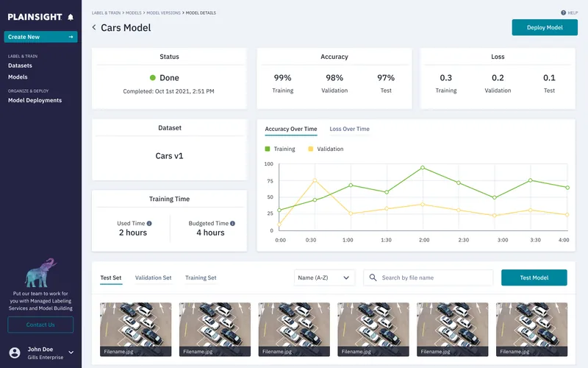
Task: Click the Validation peak point at 0:30
Action: click(x=315, y=180)
